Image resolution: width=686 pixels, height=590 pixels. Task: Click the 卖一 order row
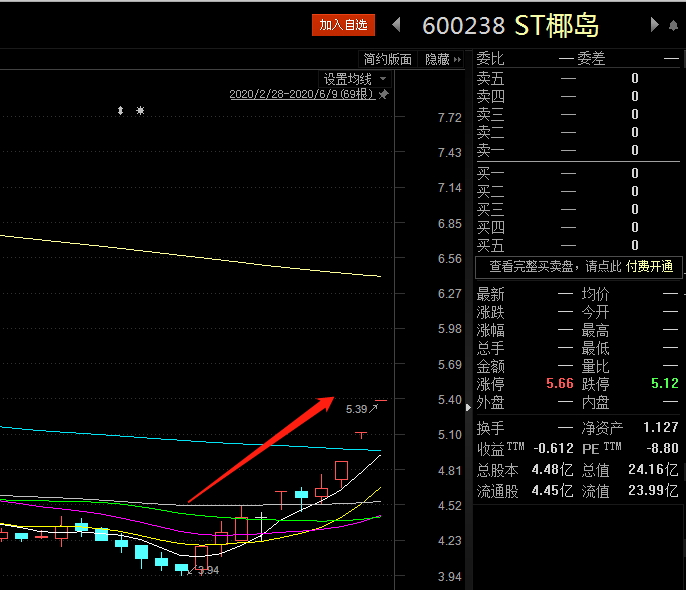[578, 150]
